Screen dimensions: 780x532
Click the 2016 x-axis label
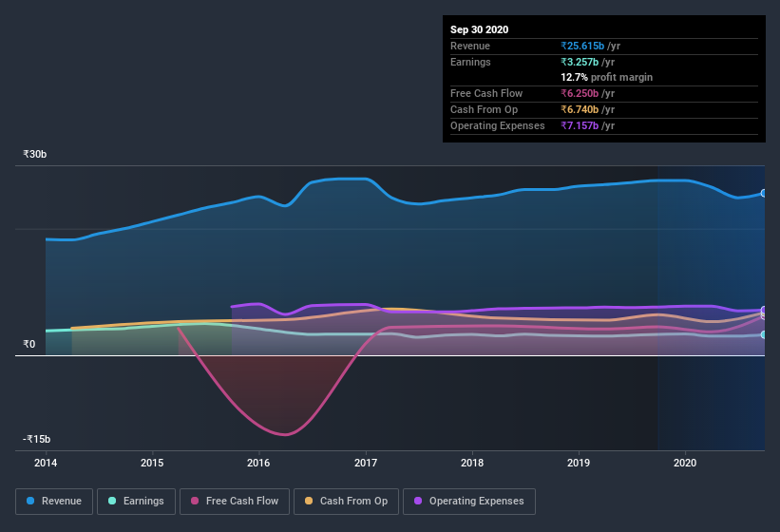pyautogui.click(x=258, y=463)
